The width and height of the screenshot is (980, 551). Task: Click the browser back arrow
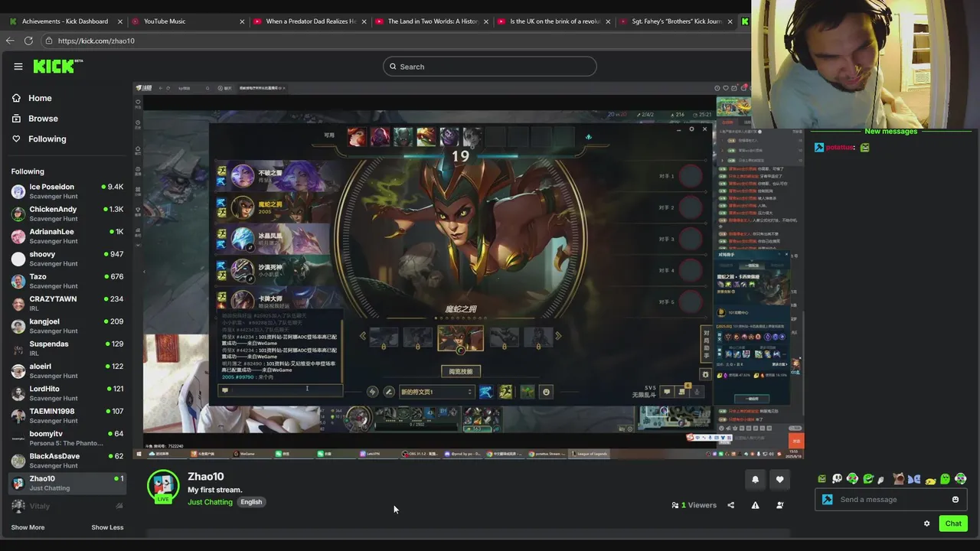point(10,41)
